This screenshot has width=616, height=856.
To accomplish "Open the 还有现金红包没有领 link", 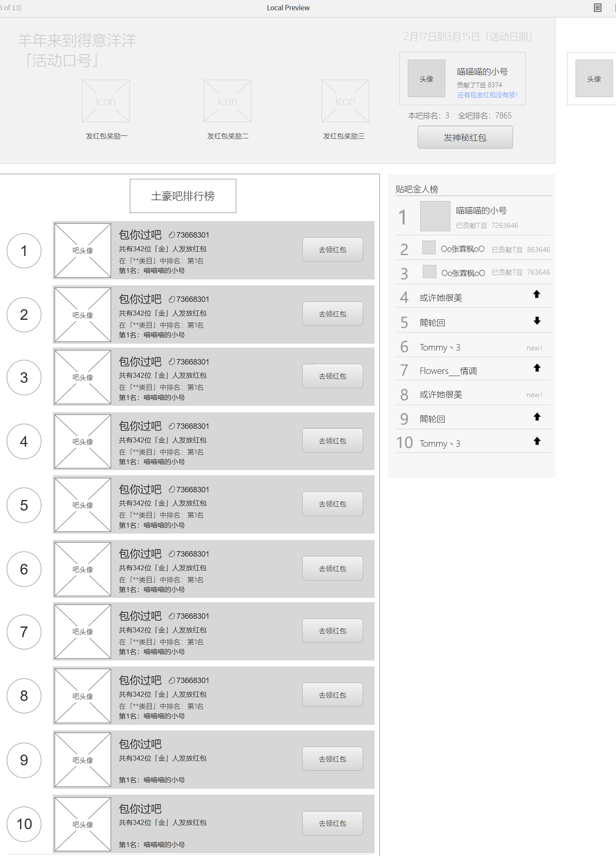I will tap(487, 95).
